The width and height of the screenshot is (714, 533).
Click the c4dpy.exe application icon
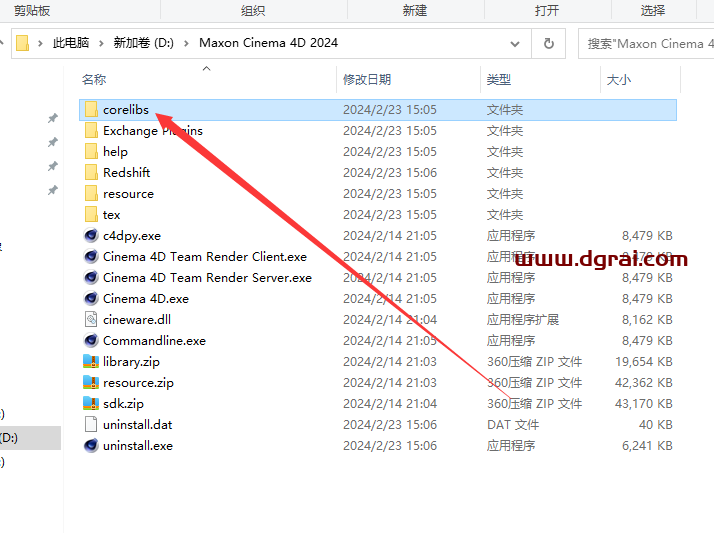click(x=91, y=235)
